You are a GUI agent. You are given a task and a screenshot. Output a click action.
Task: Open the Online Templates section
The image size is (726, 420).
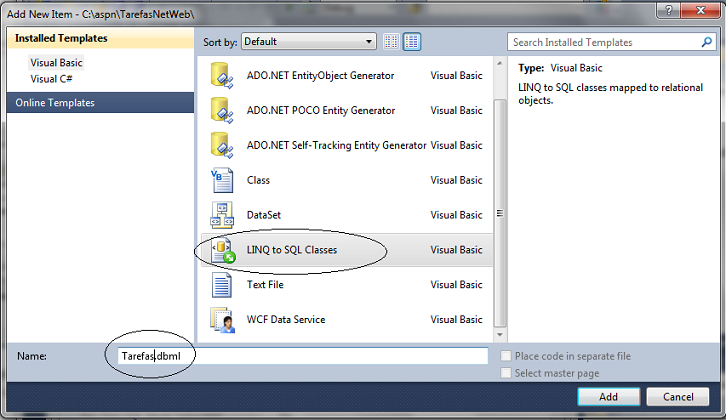pyautogui.click(x=100, y=103)
